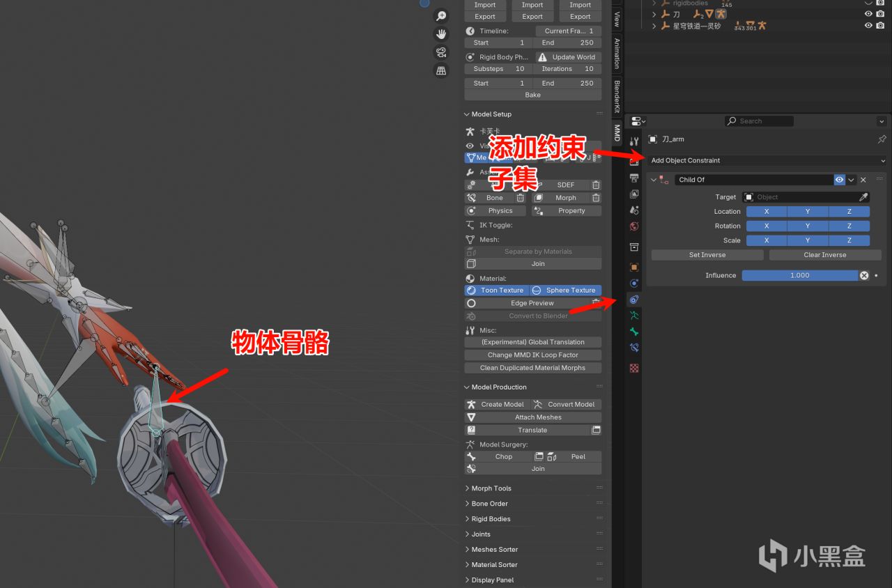This screenshot has height=588, width=892.
Task: Toggle Location Y in Child Of
Action: pos(808,212)
